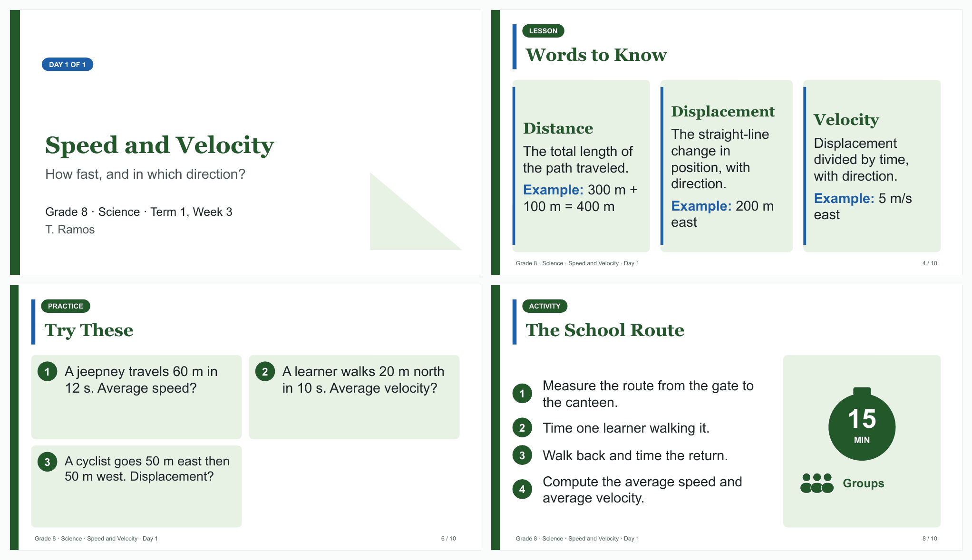Click the straight-line change in position definition
This screenshot has height=560, width=972.
pos(720,159)
